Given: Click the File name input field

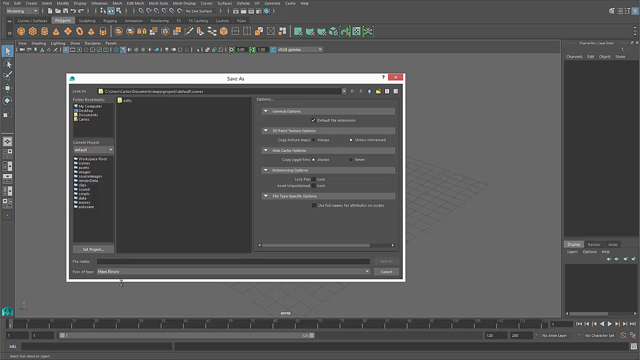Looking at the screenshot, I should [x=233, y=261].
